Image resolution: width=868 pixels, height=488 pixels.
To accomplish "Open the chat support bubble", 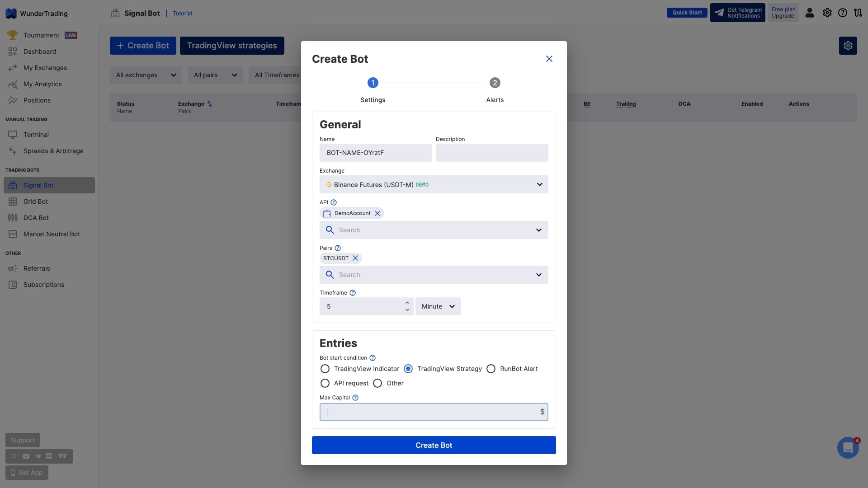I will (848, 448).
